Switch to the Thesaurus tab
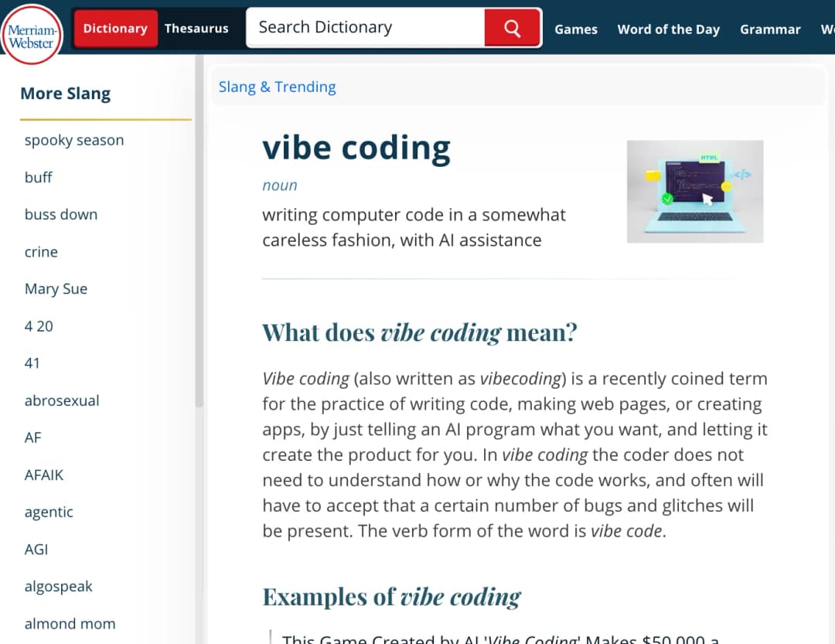Viewport: 835px width, 644px height. point(196,29)
